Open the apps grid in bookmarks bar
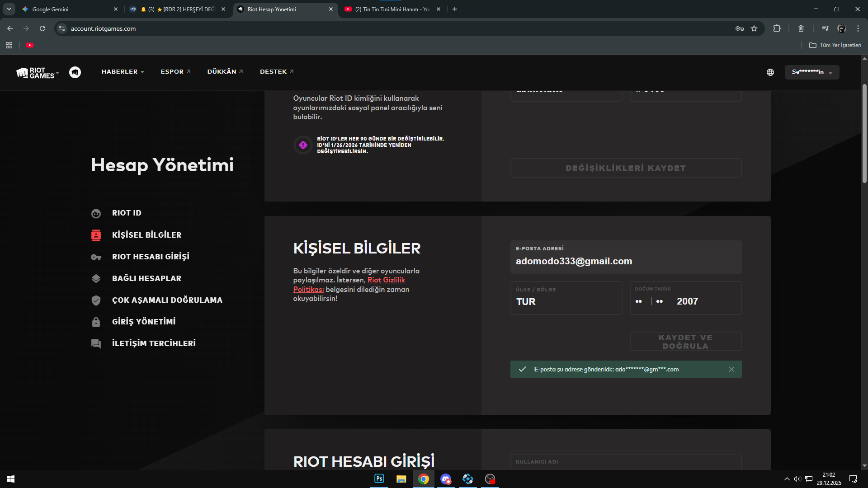 click(9, 45)
